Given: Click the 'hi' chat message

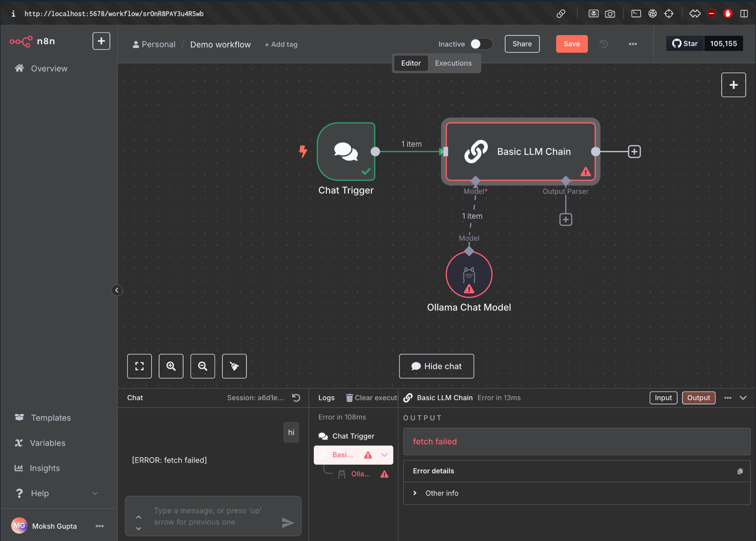Looking at the screenshot, I should click(x=291, y=432).
